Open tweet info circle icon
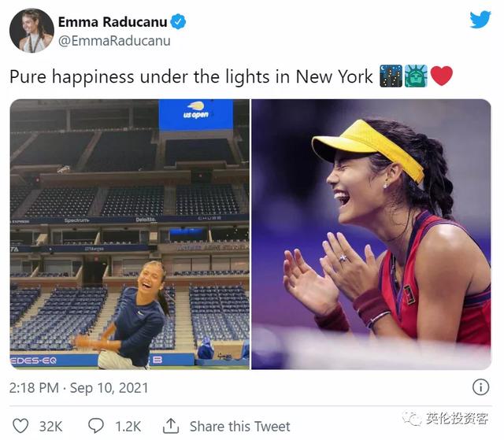 (480, 387)
